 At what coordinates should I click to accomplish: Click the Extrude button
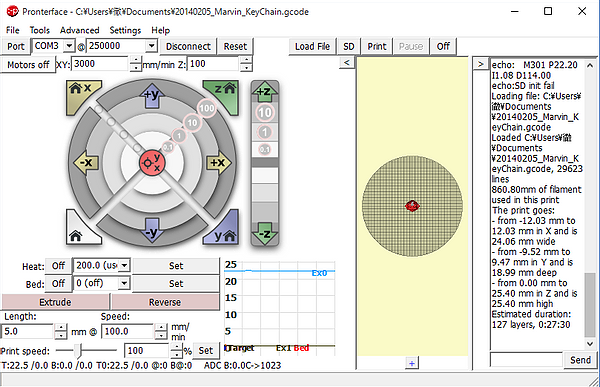tap(55, 302)
